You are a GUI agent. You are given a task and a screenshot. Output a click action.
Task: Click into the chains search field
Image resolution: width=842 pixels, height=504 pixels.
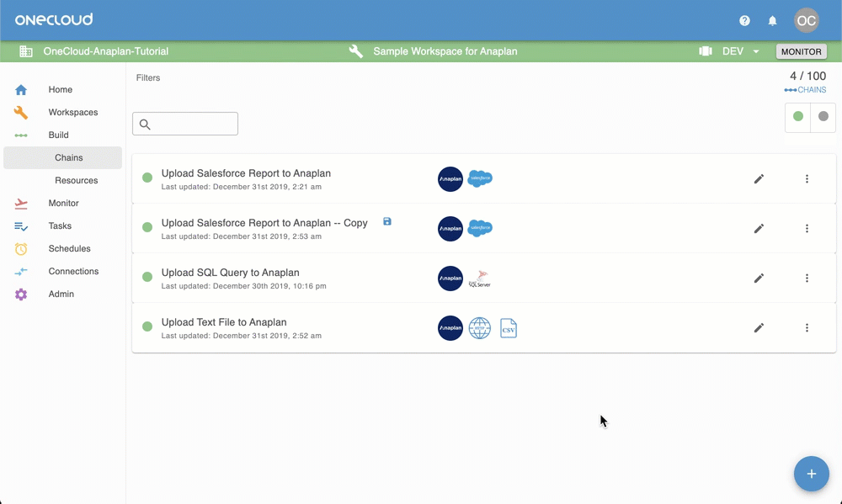(x=185, y=124)
